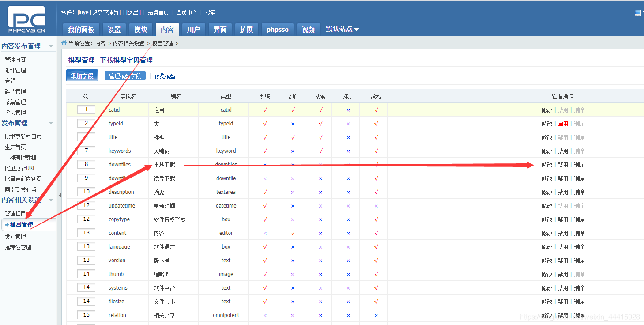Viewport: 644px width, 325px height.
Task: Collapse the 内容发布管理 section
Action: coord(51,46)
